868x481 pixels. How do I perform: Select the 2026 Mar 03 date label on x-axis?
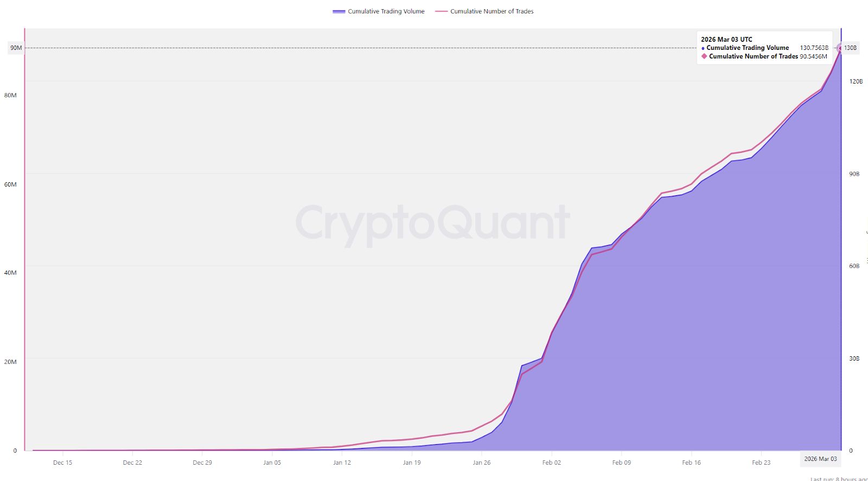(x=820, y=459)
